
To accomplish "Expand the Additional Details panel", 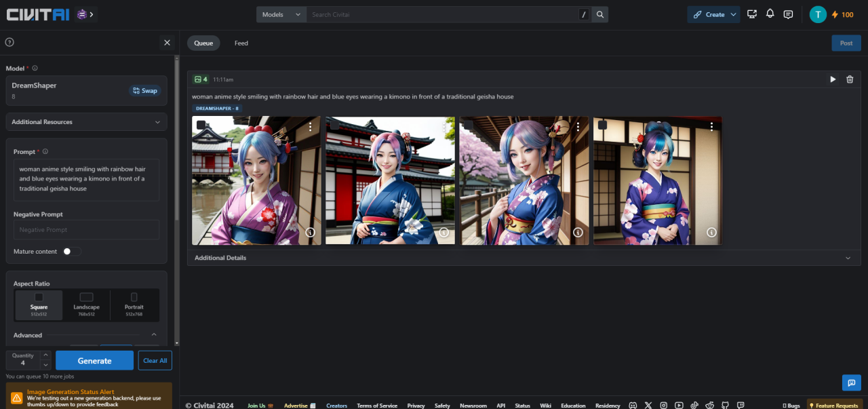I will (524, 258).
